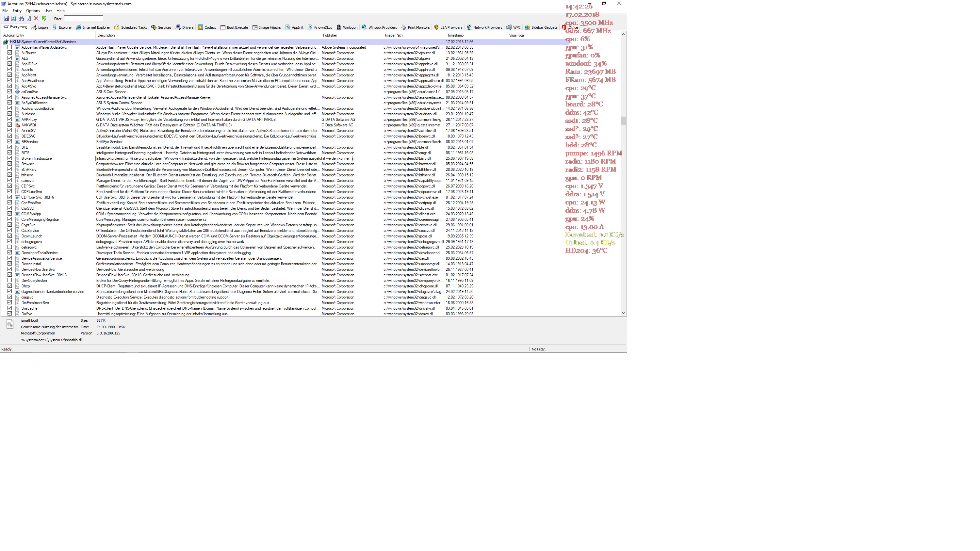980x551 pixels.
Task: Click image path c:\windows\system32\alg.exe
Action: point(407,58)
